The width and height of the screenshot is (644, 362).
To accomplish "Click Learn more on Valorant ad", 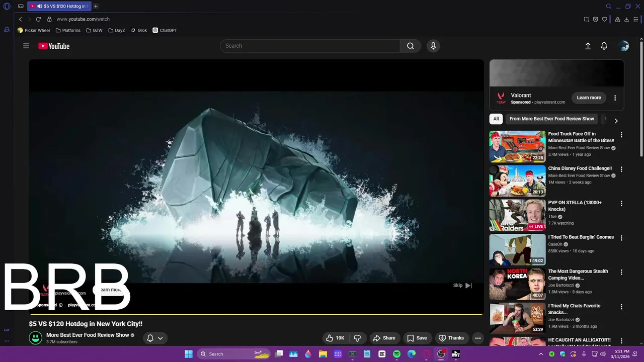I will coord(589,98).
